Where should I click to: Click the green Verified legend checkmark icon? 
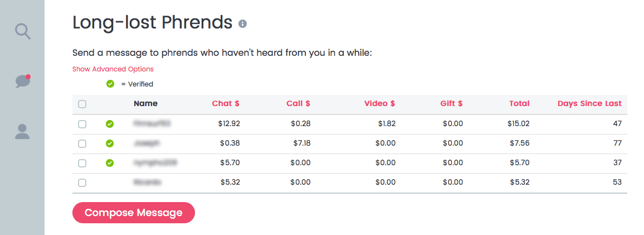click(110, 84)
